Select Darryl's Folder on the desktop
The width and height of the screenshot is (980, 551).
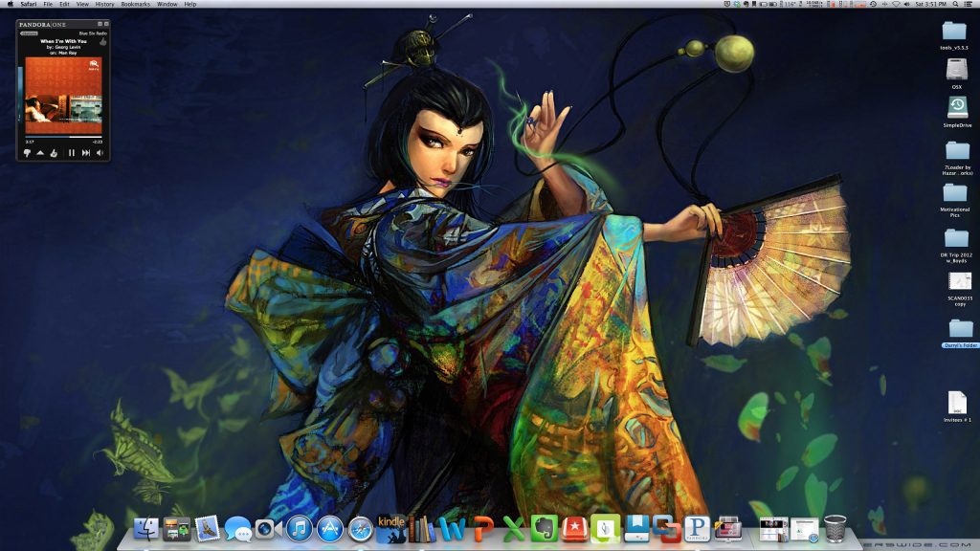coord(961,329)
